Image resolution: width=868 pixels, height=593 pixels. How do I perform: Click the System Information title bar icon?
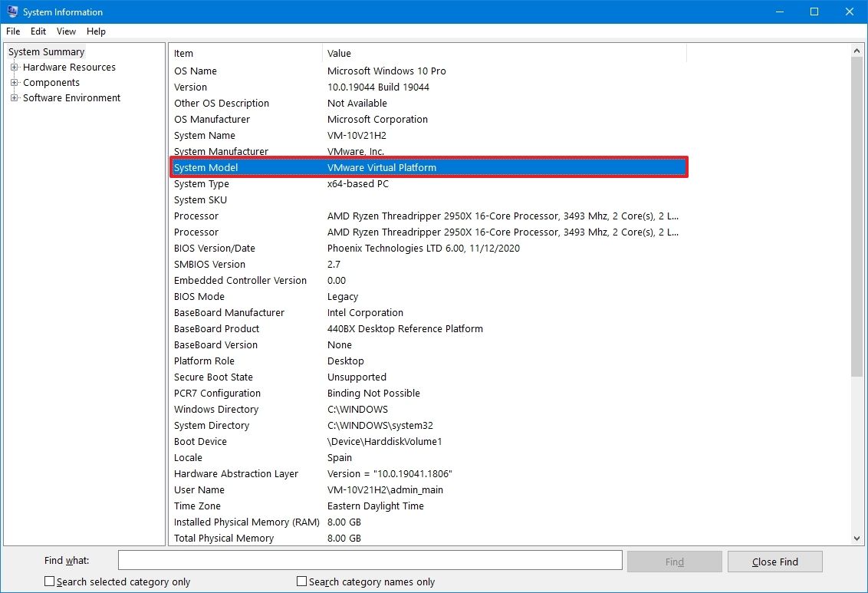(x=11, y=12)
